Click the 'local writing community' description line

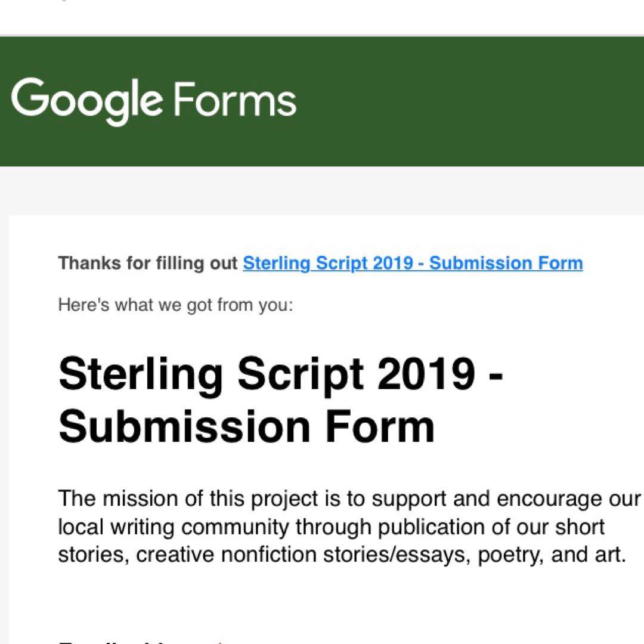click(x=331, y=527)
